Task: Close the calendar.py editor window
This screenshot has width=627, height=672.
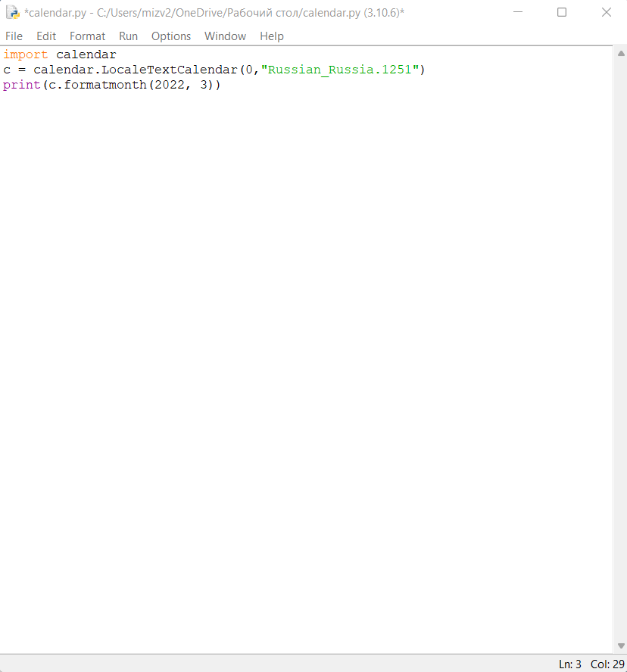Action: 606,12
